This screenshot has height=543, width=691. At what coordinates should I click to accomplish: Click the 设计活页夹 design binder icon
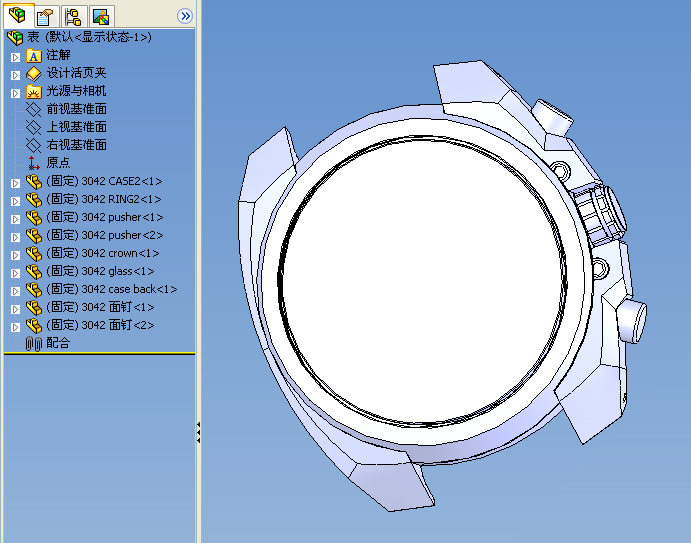34,74
